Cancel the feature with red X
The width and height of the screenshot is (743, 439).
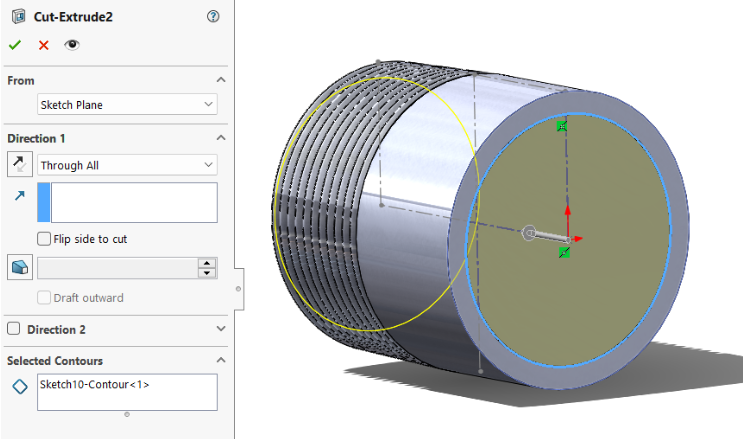pyautogui.click(x=43, y=45)
